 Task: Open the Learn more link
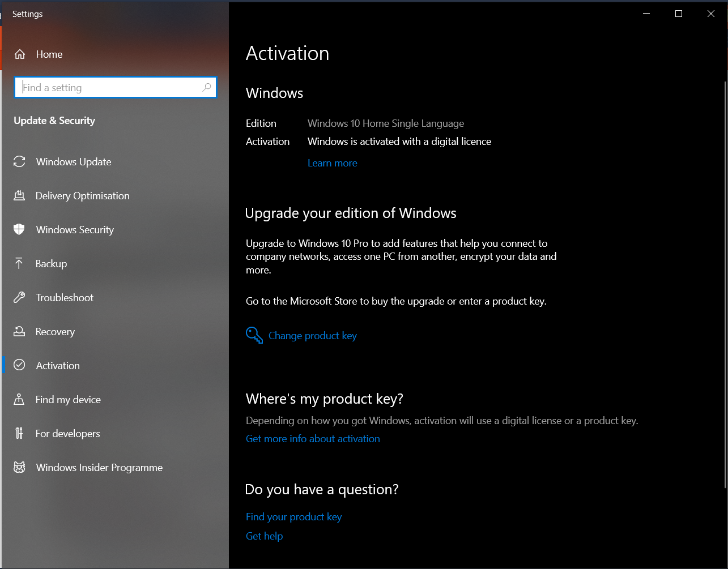click(333, 163)
